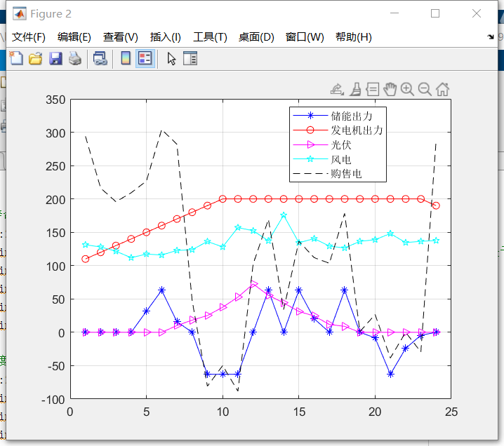This screenshot has width=504, height=446.
Task: Toggle the Insert Legend button
Action: click(145, 58)
